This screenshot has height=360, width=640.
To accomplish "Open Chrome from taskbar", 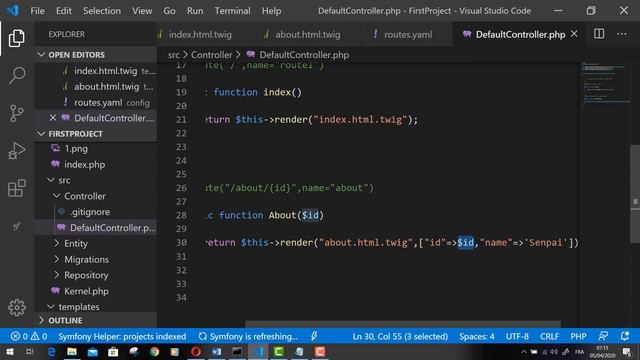I will pyautogui.click(x=154, y=352).
